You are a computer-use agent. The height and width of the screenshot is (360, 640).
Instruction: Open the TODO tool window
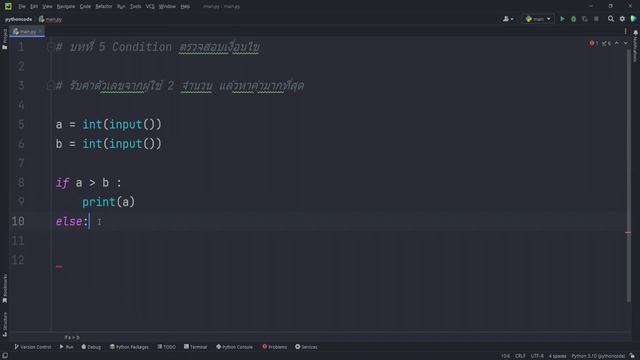pyautogui.click(x=167, y=347)
